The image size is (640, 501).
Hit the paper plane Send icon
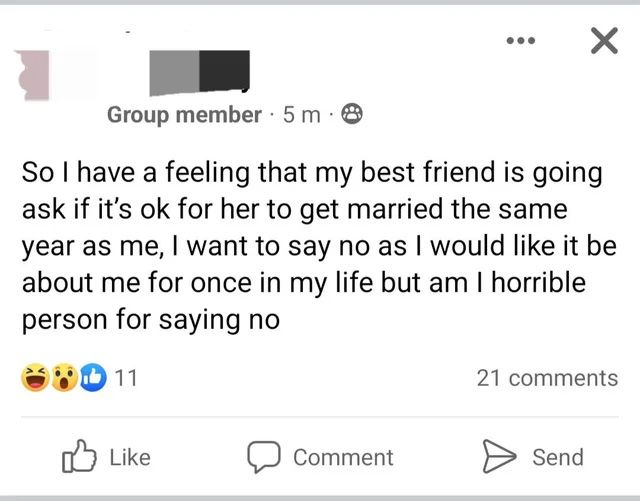(497, 457)
